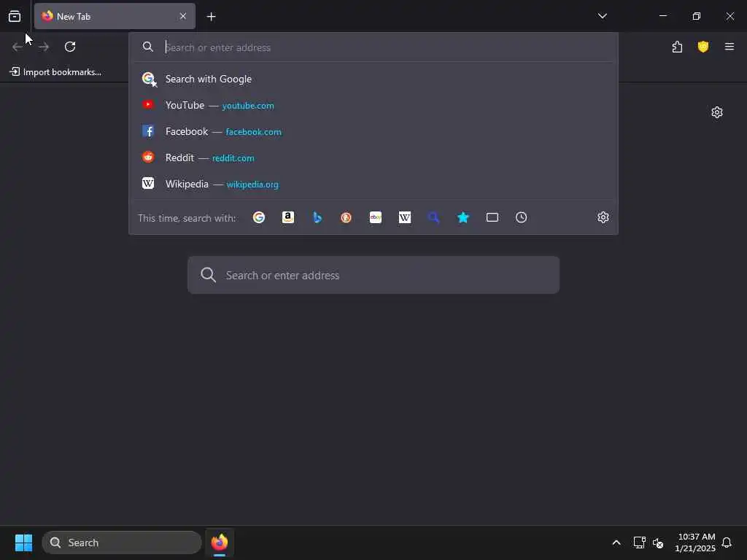Select the Facebook suggestion row
This screenshot has width=747, height=560.
click(x=373, y=131)
